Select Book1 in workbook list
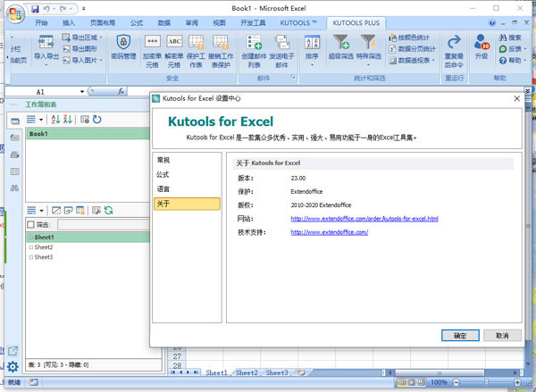This screenshot has width=536, height=392. 88,134
